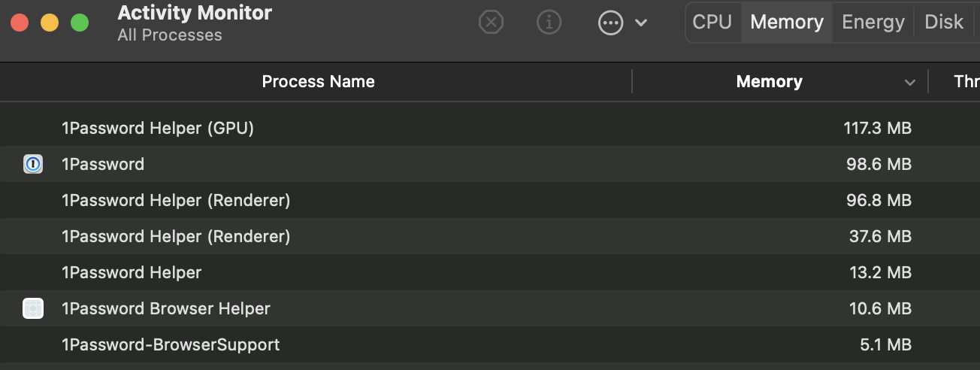
Task: Click the ellipsis more-actions icon
Action: pyautogui.click(x=610, y=23)
